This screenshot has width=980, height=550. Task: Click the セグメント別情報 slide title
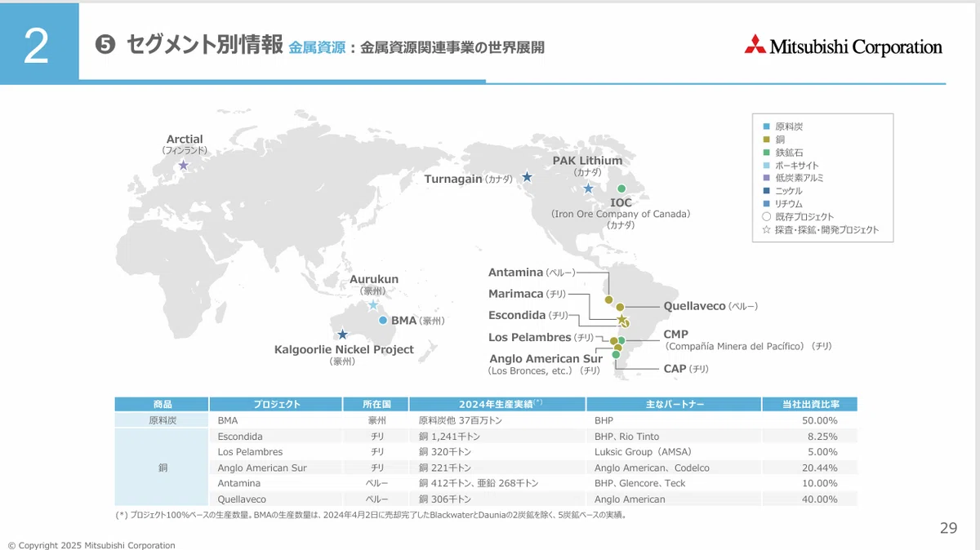pos(204,46)
